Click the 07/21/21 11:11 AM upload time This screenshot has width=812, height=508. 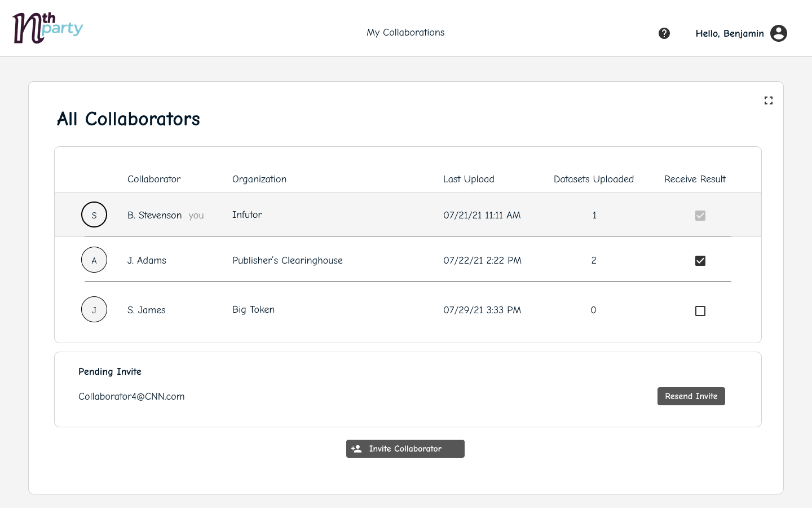tap(482, 215)
